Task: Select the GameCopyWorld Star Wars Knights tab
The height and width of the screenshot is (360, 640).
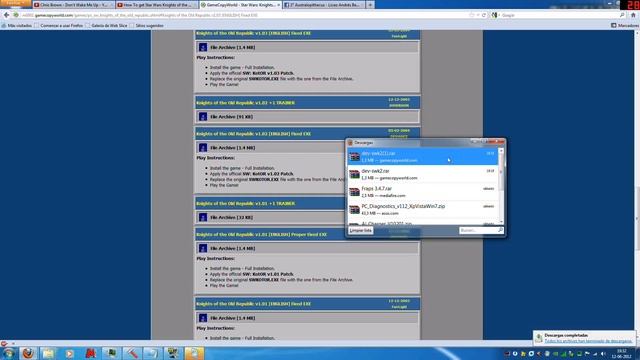Action: pos(240,5)
